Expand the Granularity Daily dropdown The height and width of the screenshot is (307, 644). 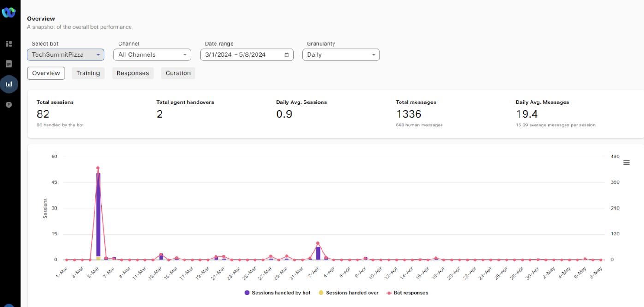(x=340, y=55)
